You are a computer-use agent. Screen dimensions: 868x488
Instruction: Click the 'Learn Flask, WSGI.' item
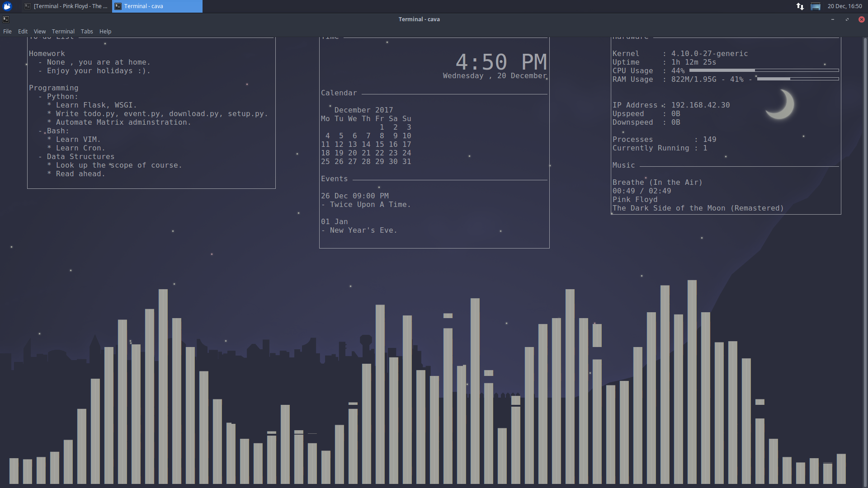coord(96,105)
